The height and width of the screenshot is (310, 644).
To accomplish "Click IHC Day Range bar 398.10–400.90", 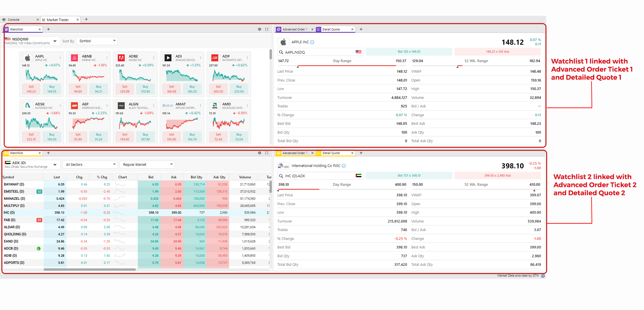I will point(342,189).
